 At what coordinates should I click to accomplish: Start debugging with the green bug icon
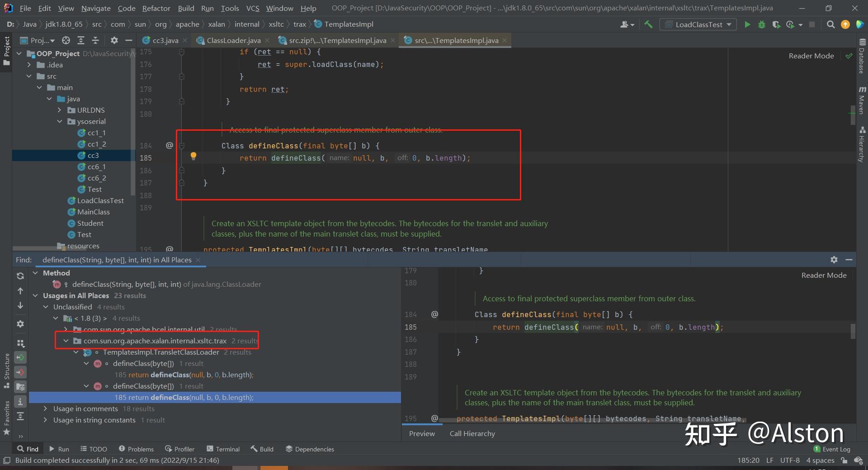[762, 25]
